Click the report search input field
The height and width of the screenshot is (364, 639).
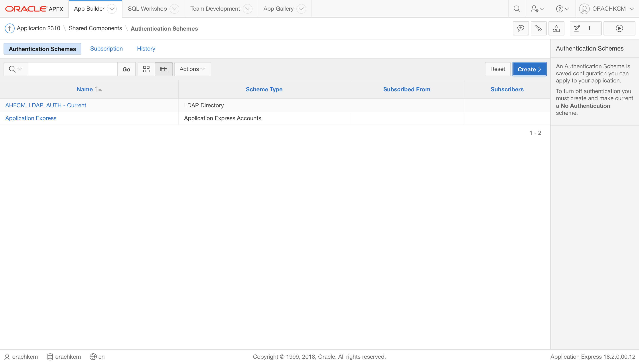click(73, 69)
